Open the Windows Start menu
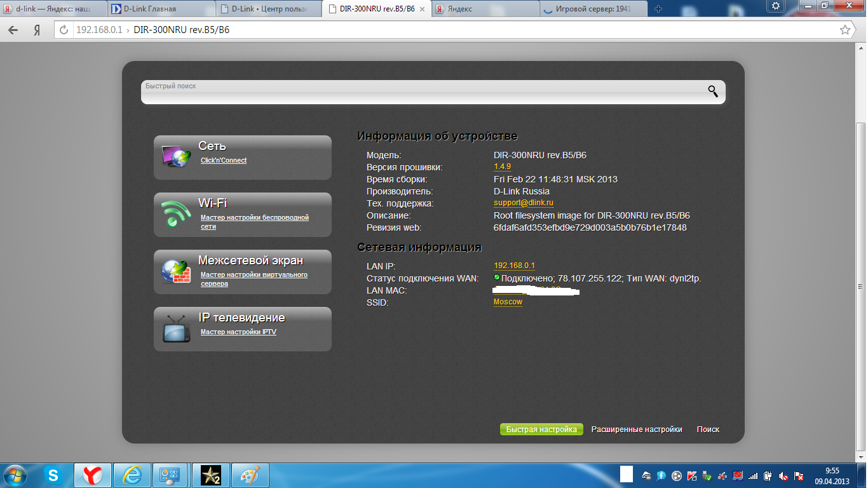 point(15,475)
